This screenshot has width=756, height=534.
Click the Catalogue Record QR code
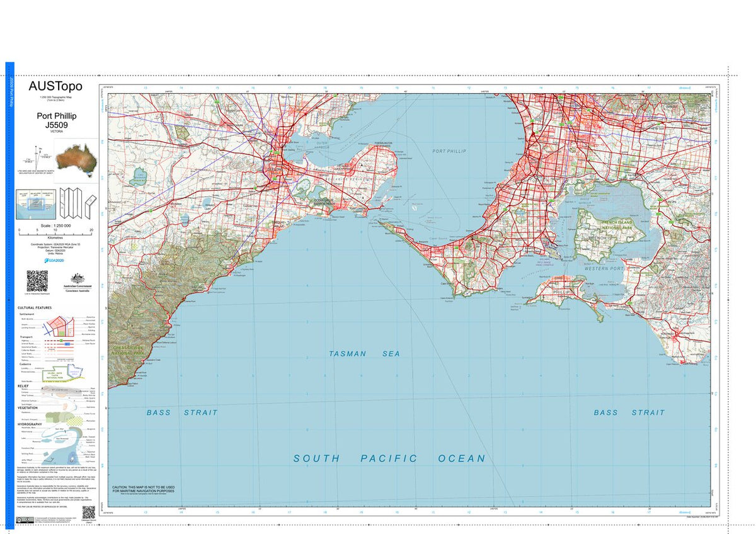(x=88, y=512)
